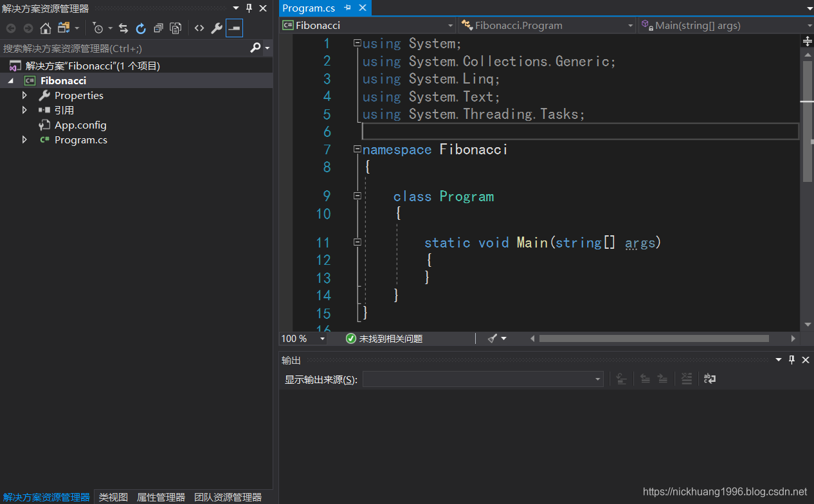Click the editor vertical scrollbar thumb
814x504 pixels.
tap(808, 121)
